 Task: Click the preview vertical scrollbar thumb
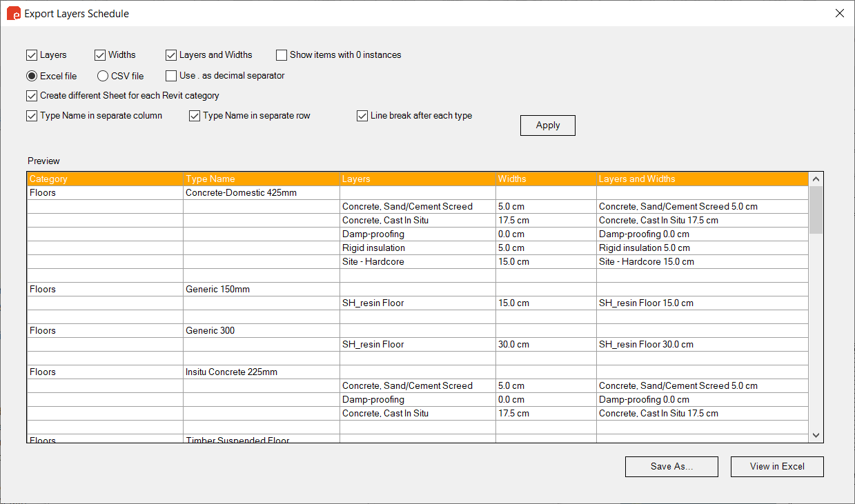tap(816, 210)
